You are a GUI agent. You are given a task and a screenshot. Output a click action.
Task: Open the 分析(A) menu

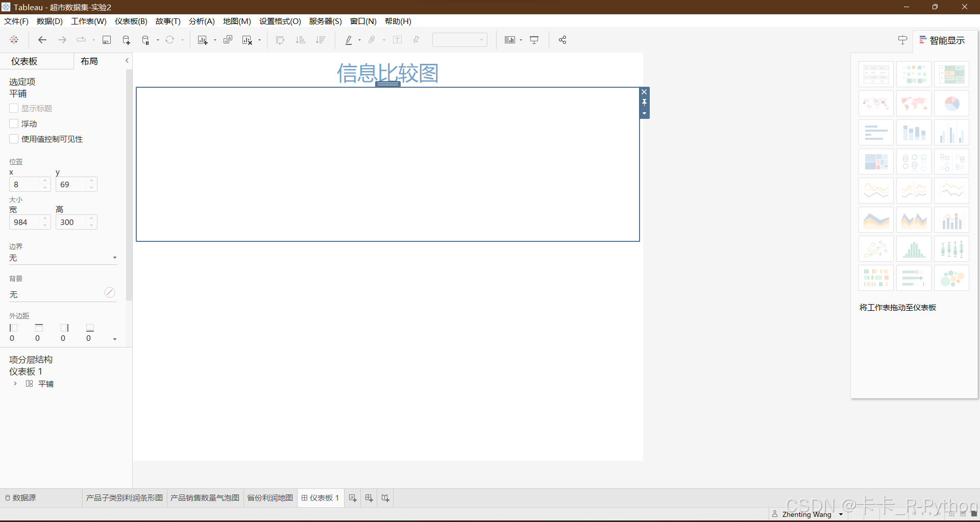click(x=202, y=21)
